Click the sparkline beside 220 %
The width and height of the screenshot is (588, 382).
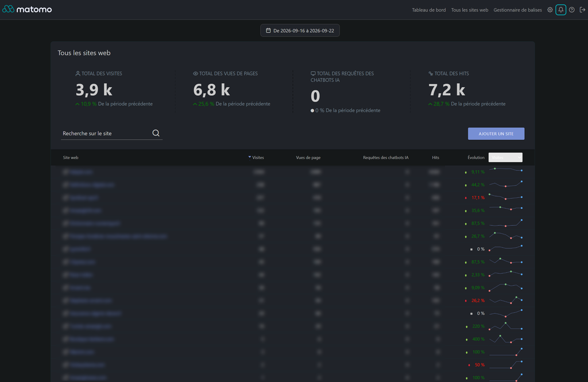pos(505,326)
